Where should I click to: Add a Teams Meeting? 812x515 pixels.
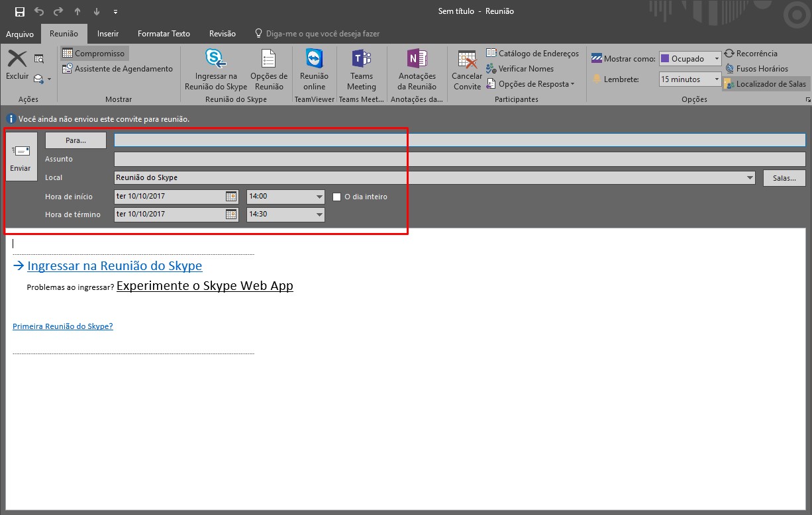pos(362,70)
